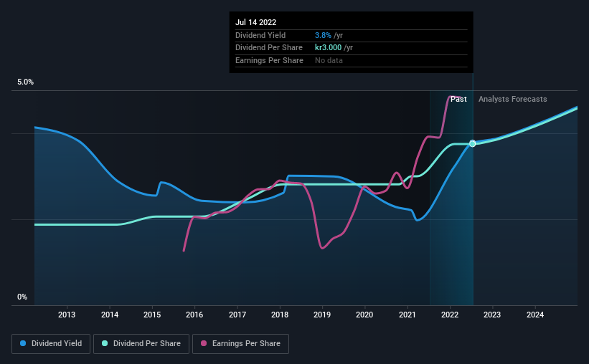Click the 2017 x-axis label
The width and height of the screenshot is (589, 364).
237,315
